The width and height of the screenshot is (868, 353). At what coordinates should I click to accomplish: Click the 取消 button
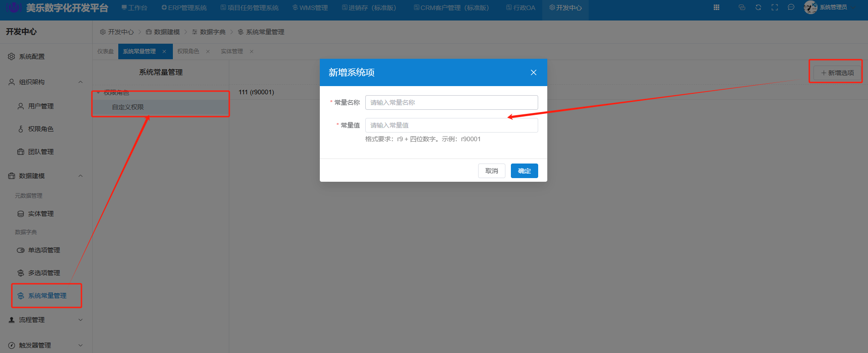click(491, 171)
